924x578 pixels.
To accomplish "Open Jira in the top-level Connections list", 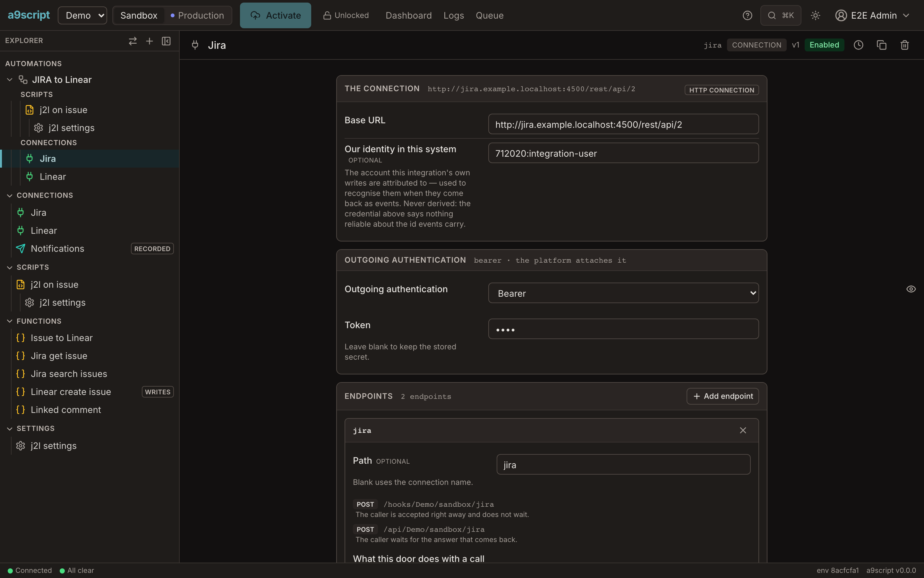I will point(38,213).
